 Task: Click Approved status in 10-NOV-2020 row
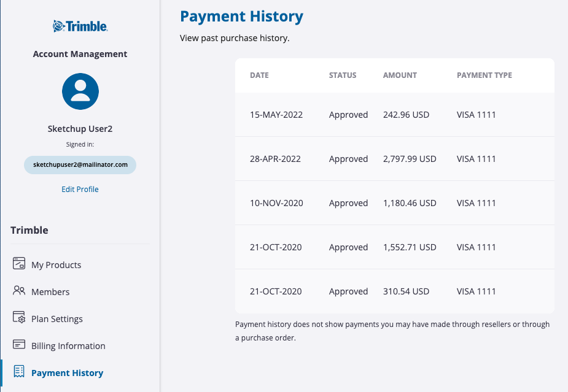click(349, 203)
